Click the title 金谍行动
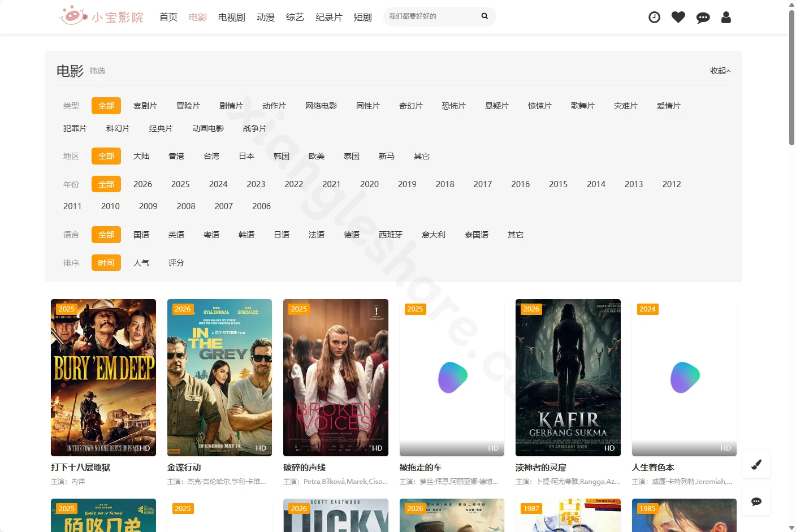 pyautogui.click(x=184, y=468)
